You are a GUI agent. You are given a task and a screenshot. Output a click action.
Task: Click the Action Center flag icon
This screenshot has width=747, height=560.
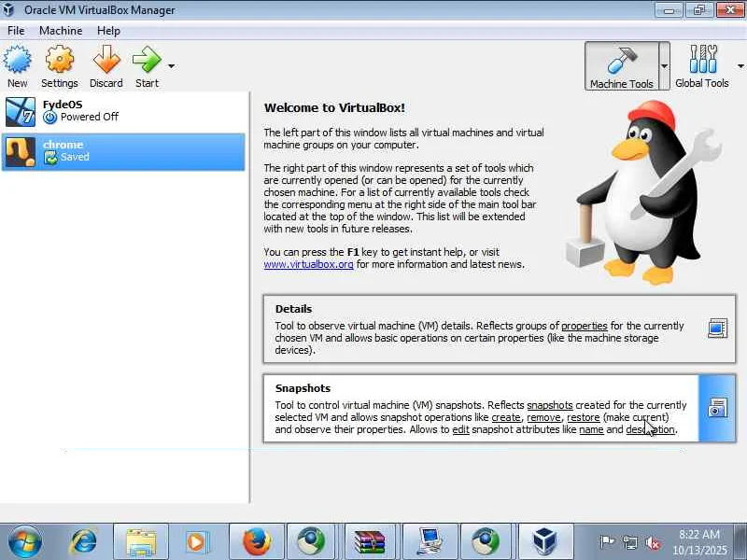[x=606, y=542]
